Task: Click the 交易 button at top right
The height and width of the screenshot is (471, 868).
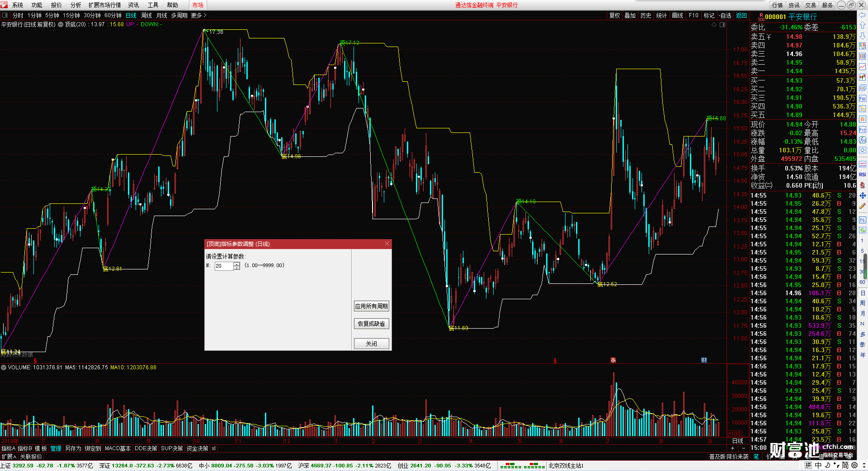Action: [811, 5]
